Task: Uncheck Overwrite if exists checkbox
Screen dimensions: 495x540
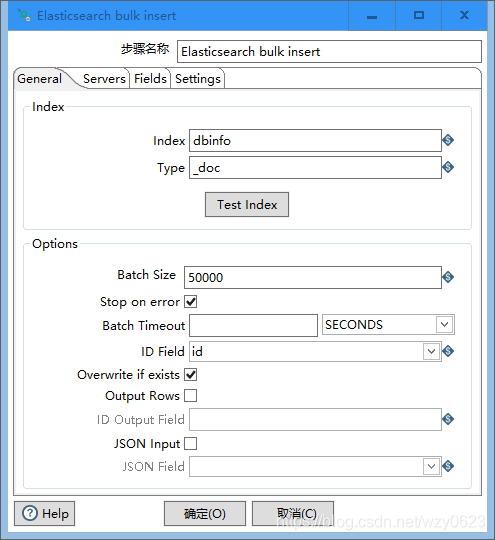Action: [190, 374]
